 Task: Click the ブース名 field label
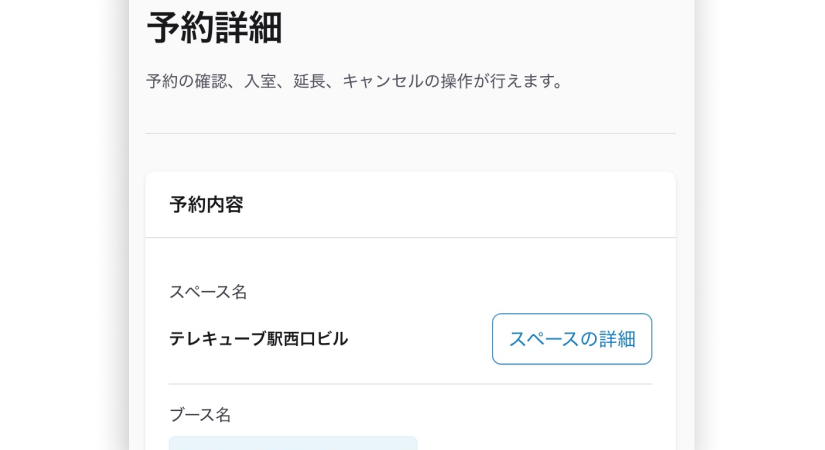click(x=200, y=415)
